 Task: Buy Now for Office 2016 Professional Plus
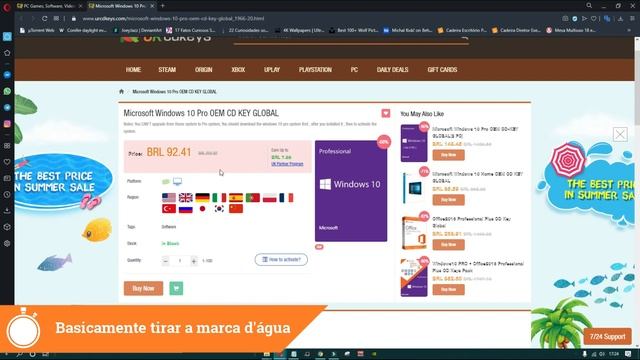448,244
